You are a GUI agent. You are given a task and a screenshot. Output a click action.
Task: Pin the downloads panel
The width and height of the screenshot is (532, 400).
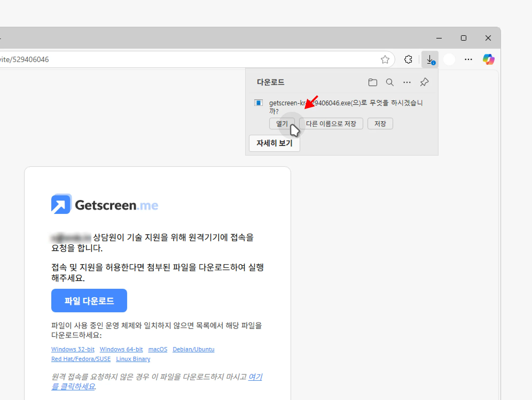(424, 82)
